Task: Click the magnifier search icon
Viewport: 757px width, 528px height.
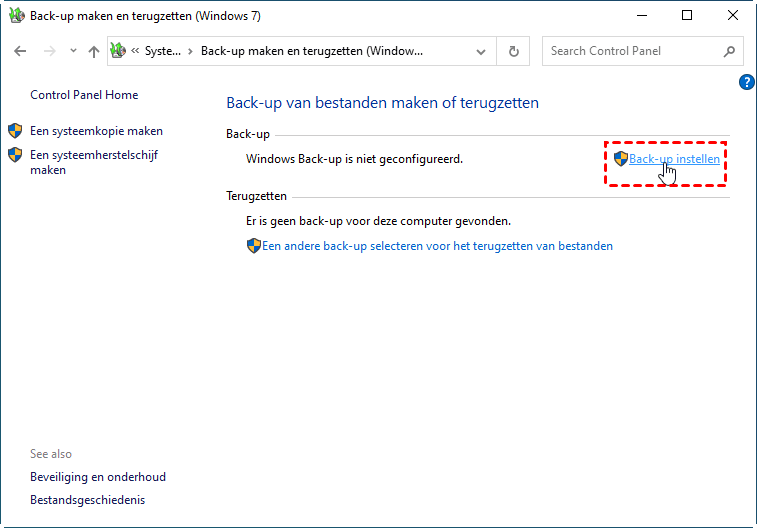Action: [x=729, y=51]
